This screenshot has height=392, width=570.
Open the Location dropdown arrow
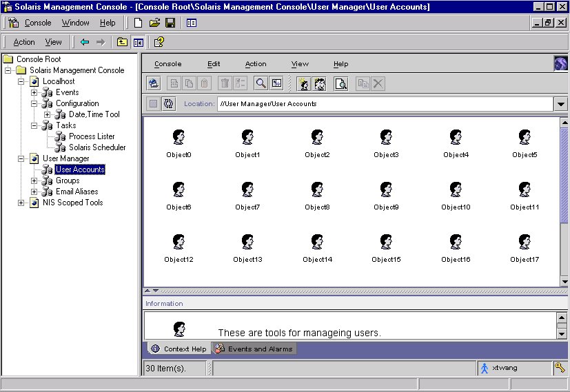coord(561,104)
